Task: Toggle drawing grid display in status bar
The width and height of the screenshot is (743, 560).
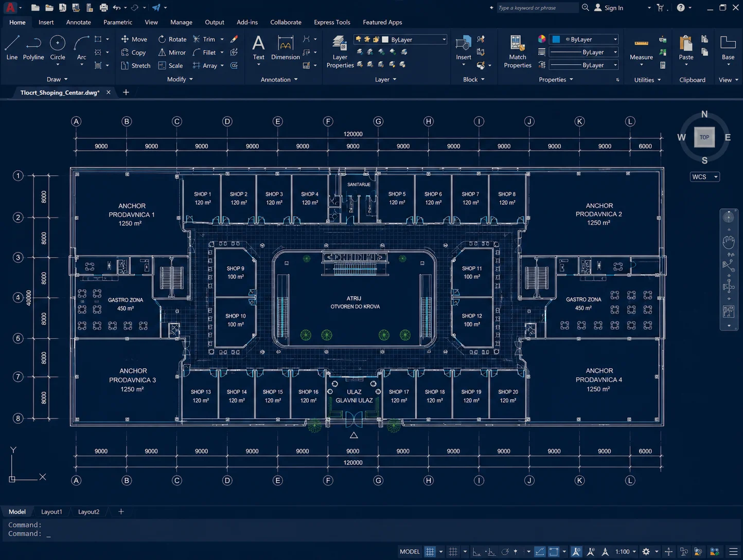Action: click(430, 552)
